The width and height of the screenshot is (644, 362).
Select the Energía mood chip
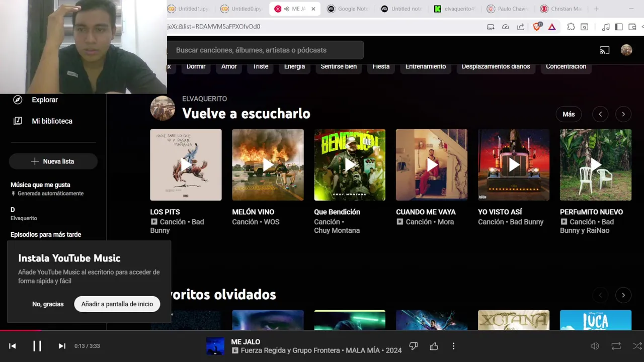(294, 66)
